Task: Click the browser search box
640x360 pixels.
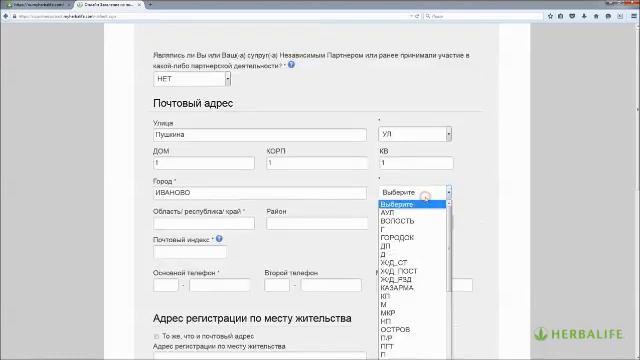Action: click(x=484, y=16)
